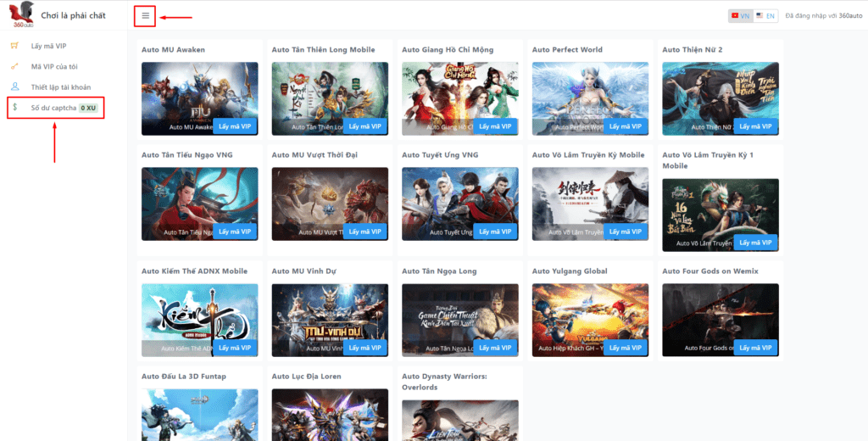Get VIP code for Auto MU Vượt Thời Đại

(365, 232)
